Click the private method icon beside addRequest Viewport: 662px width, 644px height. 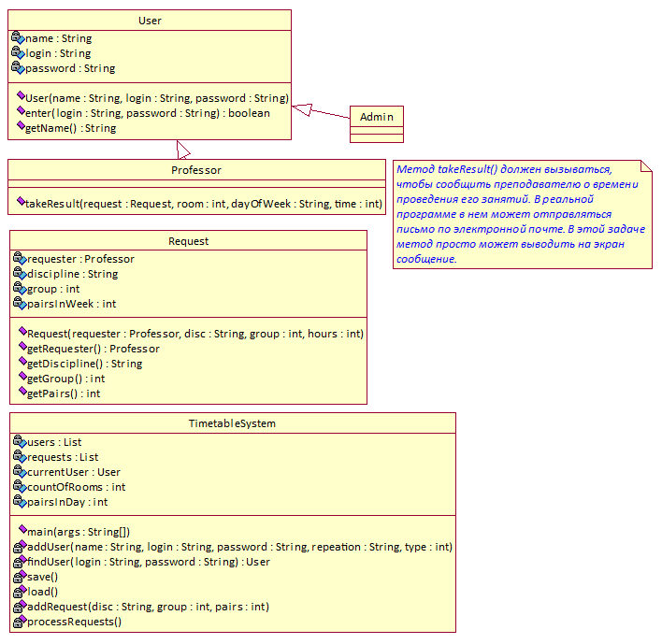(x=20, y=607)
